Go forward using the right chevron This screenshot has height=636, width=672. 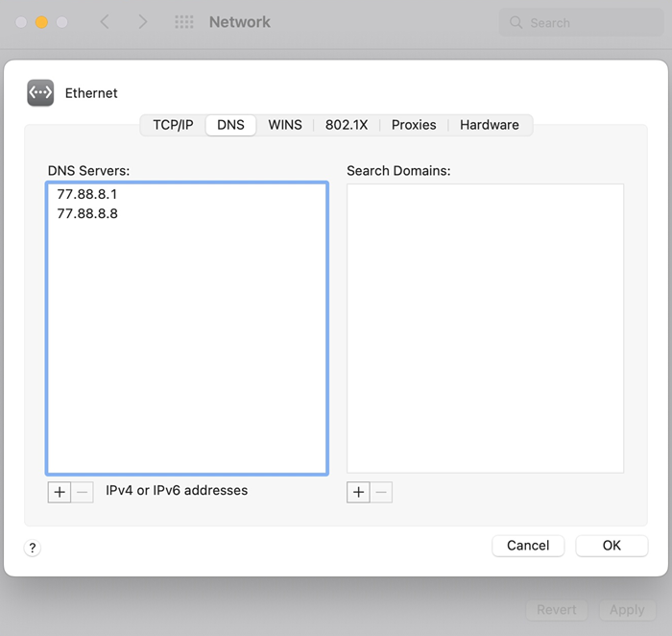click(143, 22)
